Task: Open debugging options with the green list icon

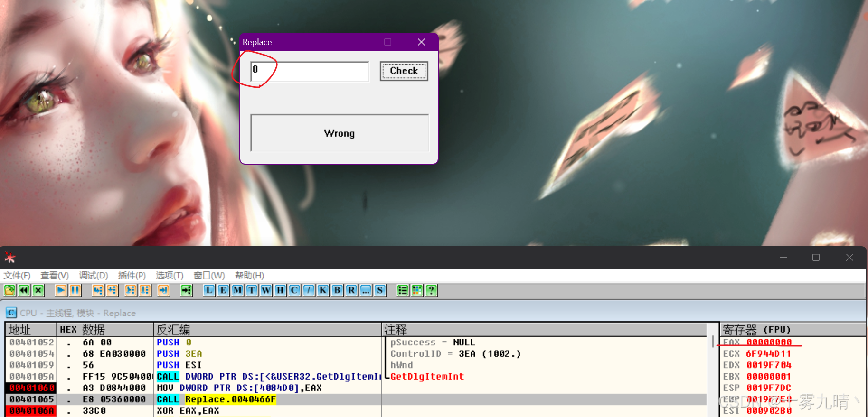Action: pos(403,290)
